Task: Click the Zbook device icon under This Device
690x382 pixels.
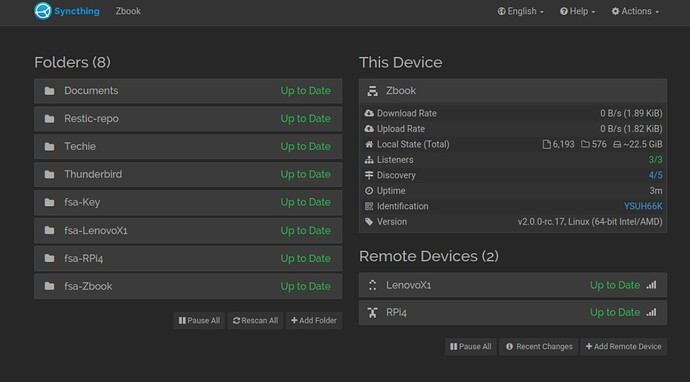Action: click(x=373, y=91)
